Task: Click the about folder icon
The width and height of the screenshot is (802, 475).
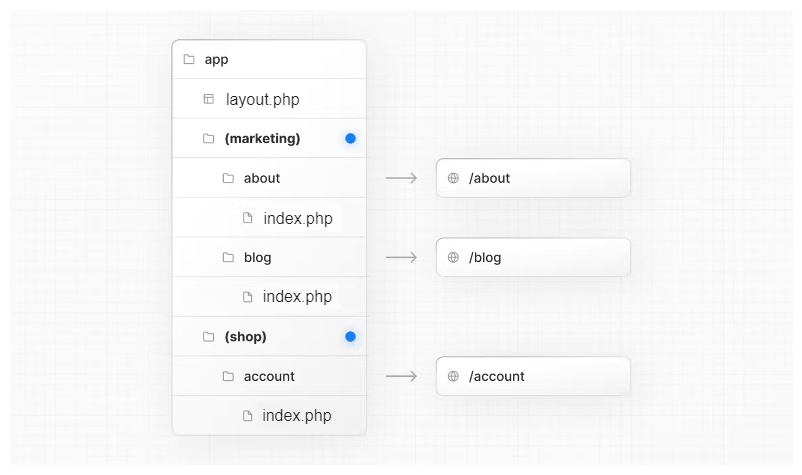Action: pos(228,178)
